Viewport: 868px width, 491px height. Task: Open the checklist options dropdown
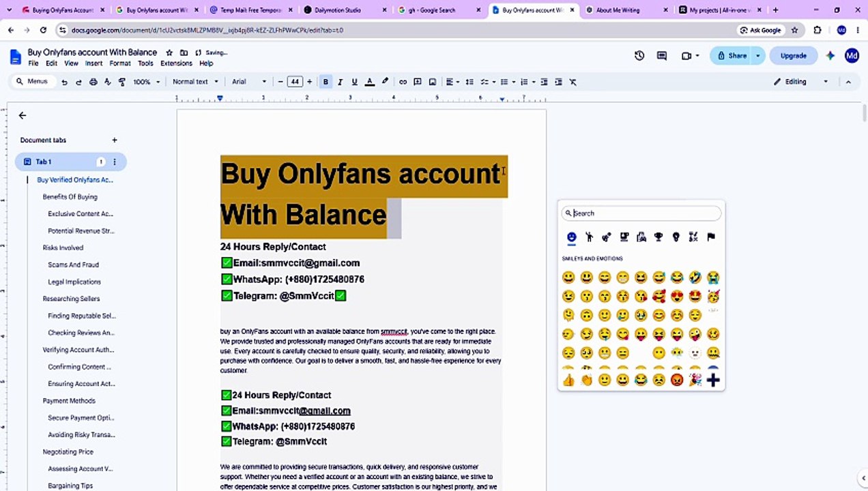pyautogui.click(x=488, y=82)
